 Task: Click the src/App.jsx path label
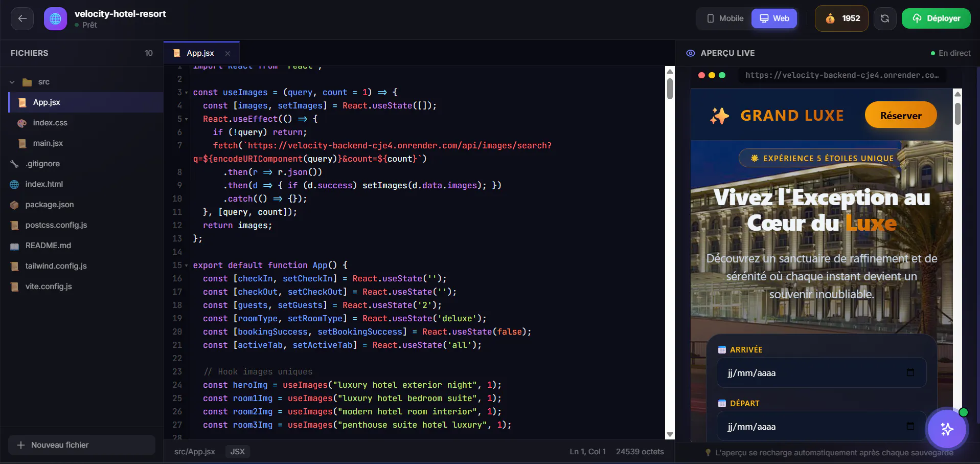point(194,452)
